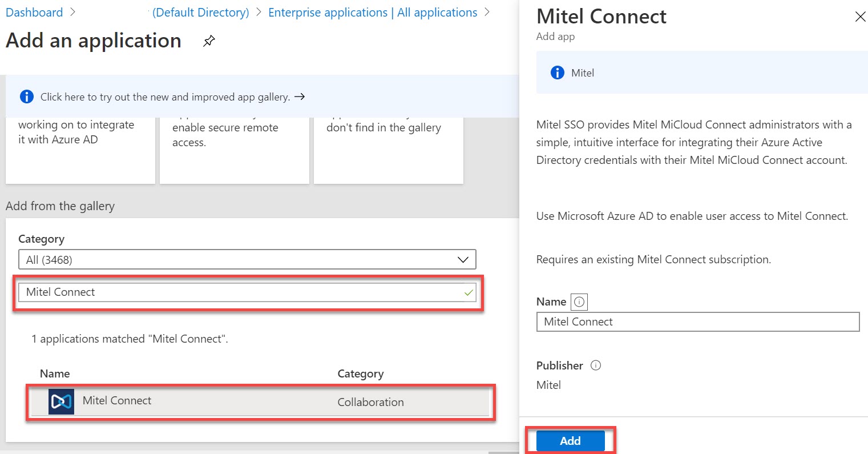Go to the Dashboard breadcrumb
Viewport: 868px width, 454px height.
(34, 13)
